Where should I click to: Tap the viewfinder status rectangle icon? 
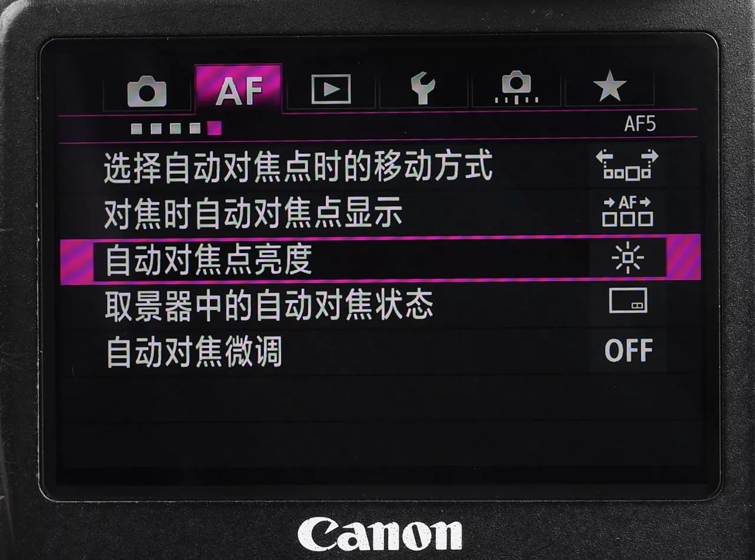628,301
